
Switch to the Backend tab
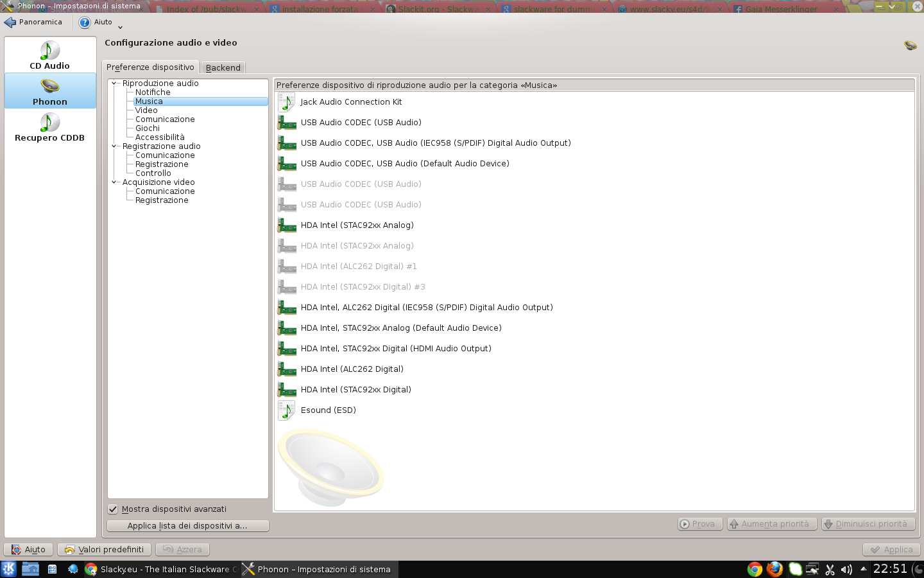pyautogui.click(x=223, y=67)
